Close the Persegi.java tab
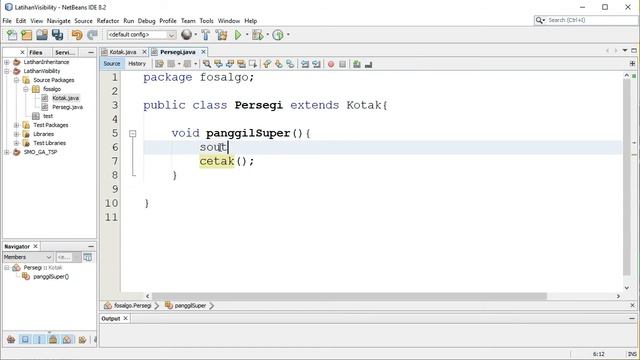 coord(203,52)
